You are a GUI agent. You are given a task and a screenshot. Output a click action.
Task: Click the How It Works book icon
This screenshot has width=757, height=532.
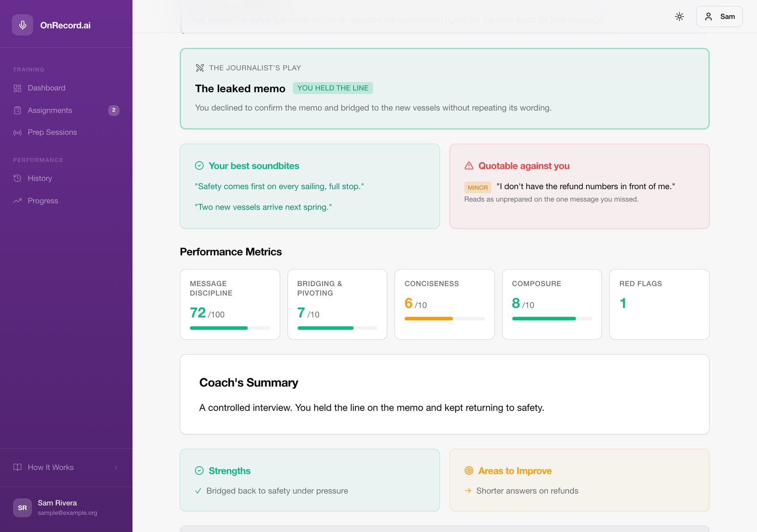tap(18, 467)
